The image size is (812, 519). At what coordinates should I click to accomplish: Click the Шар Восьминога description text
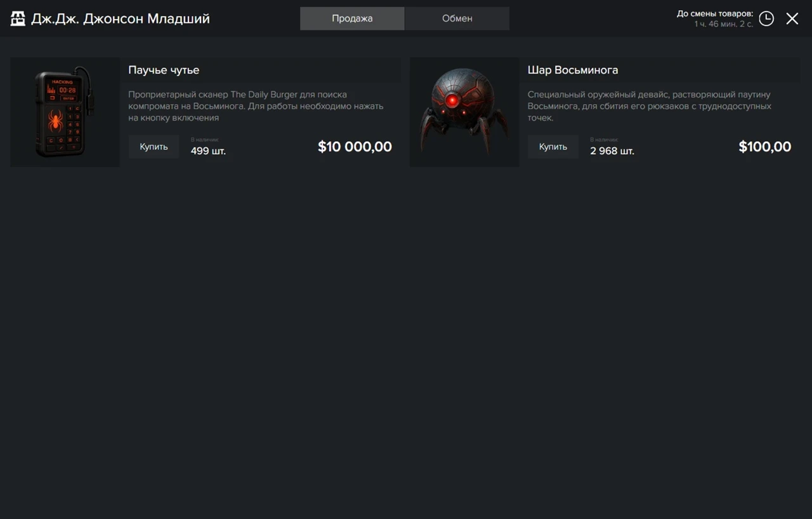[x=649, y=106]
